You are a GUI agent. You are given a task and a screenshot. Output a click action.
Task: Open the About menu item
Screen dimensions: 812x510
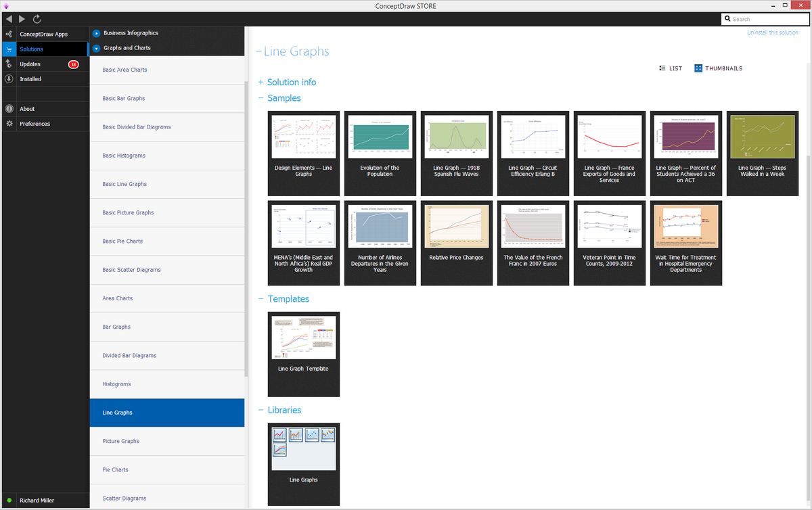click(x=44, y=108)
